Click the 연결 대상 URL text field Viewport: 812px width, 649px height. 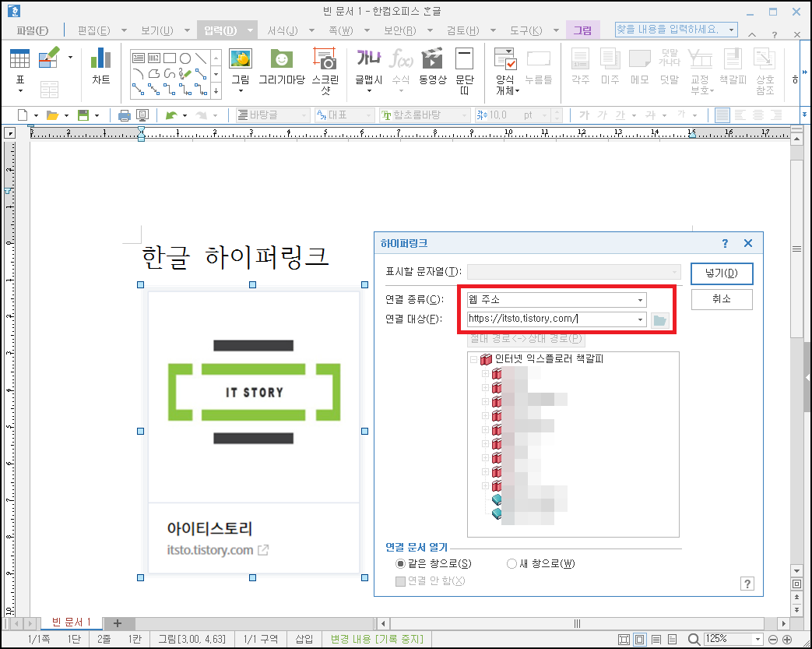pyautogui.click(x=550, y=319)
